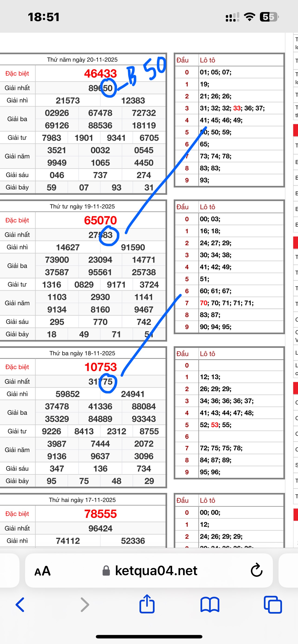Tap the home indicator bar at bottom
Screen dimensions: 298x644
tap(149, 637)
